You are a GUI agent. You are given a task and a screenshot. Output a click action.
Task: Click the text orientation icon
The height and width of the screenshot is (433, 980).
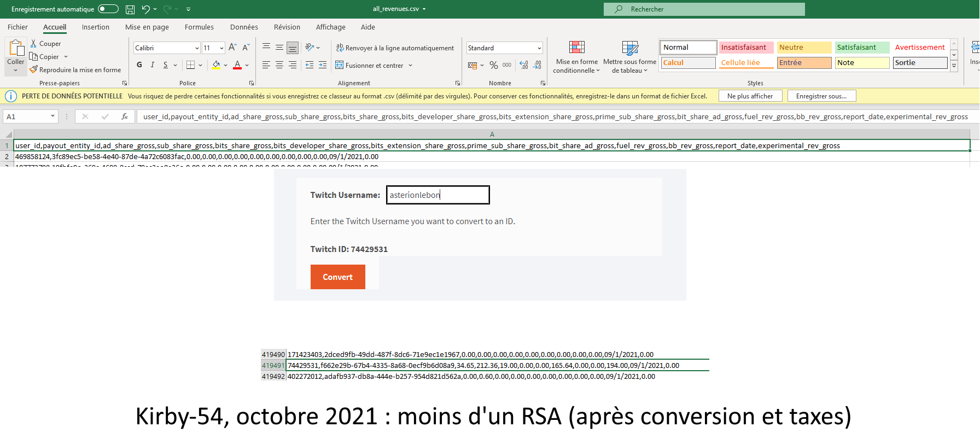pyautogui.click(x=310, y=48)
